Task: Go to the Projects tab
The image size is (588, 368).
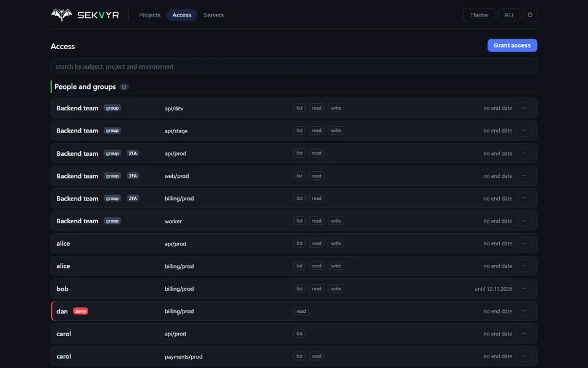Action: [149, 15]
